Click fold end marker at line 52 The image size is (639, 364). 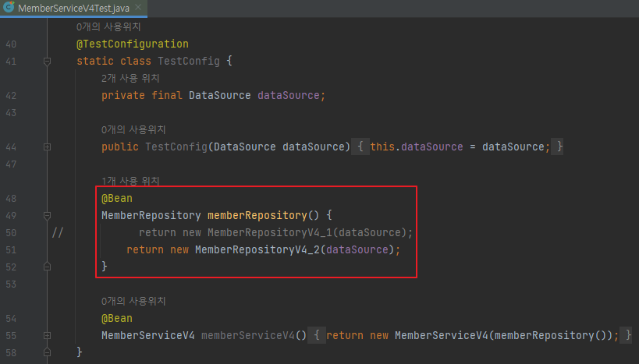click(x=48, y=267)
